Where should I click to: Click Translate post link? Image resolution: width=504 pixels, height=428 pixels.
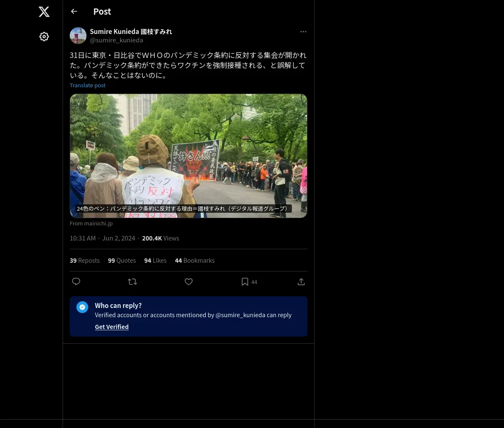(x=87, y=85)
